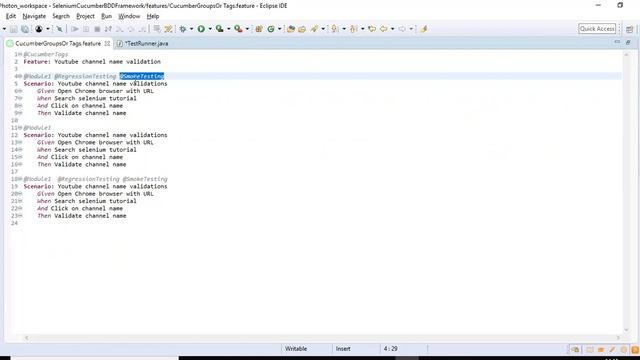Click the Coverage launch icon
Screen dimensions: 640x360
[219, 29]
